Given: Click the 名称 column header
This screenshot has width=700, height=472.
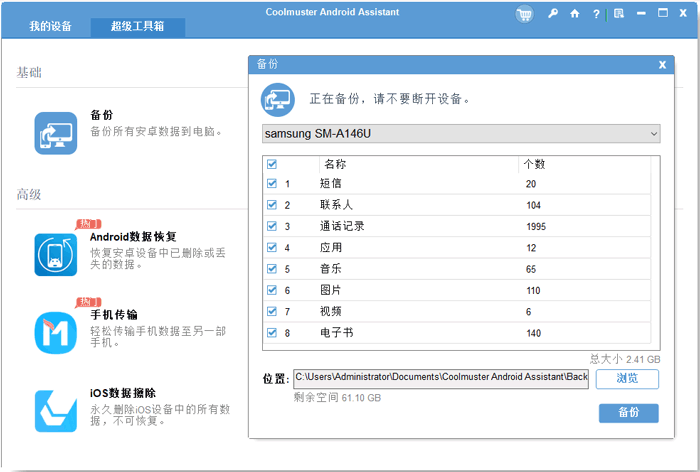Looking at the screenshot, I should [335, 164].
